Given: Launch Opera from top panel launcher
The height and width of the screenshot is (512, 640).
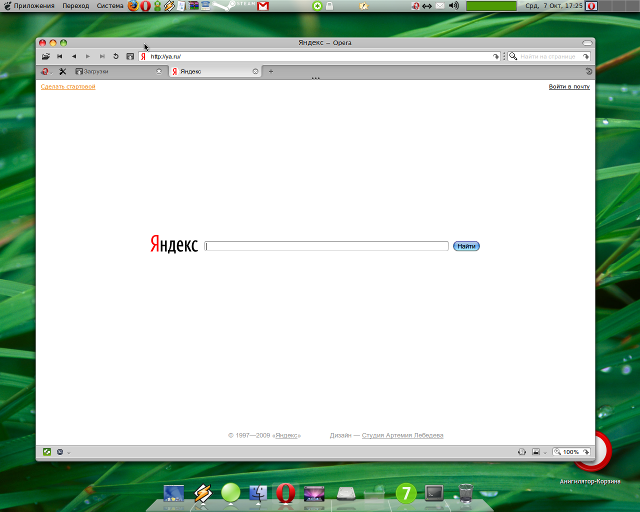Looking at the screenshot, I should (146, 6).
